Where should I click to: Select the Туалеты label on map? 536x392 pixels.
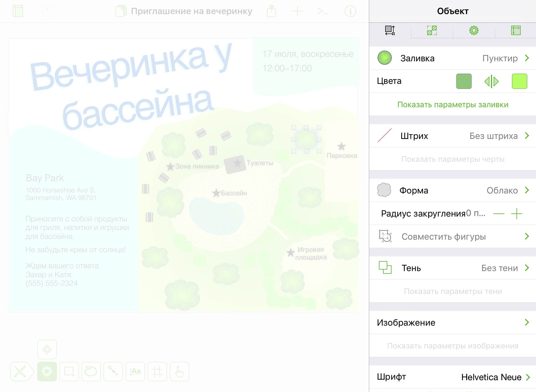(260, 163)
